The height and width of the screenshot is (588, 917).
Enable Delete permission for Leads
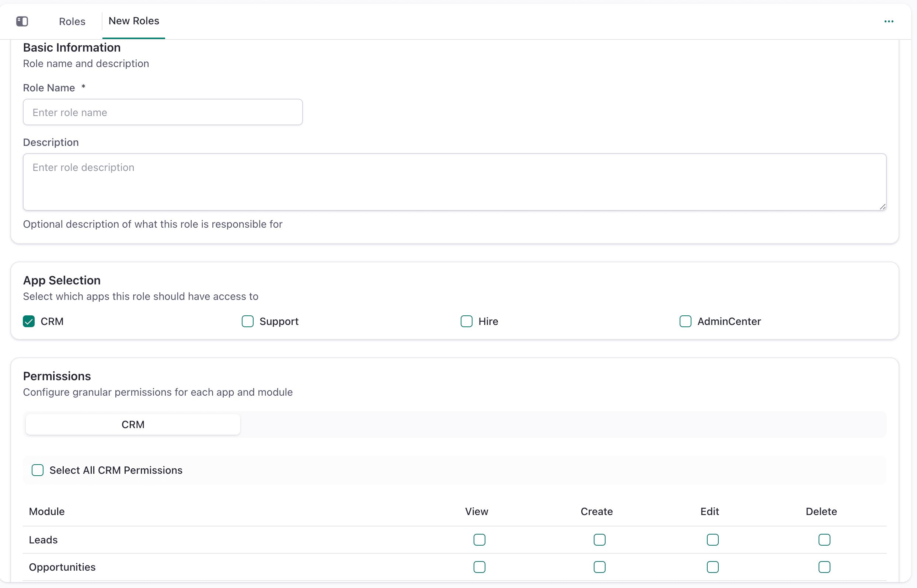click(824, 540)
